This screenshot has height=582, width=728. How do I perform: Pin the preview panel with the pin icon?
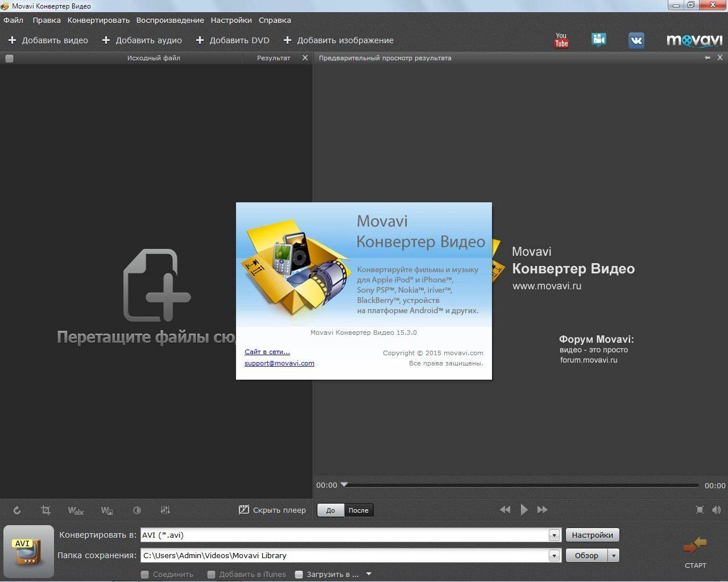click(x=708, y=57)
